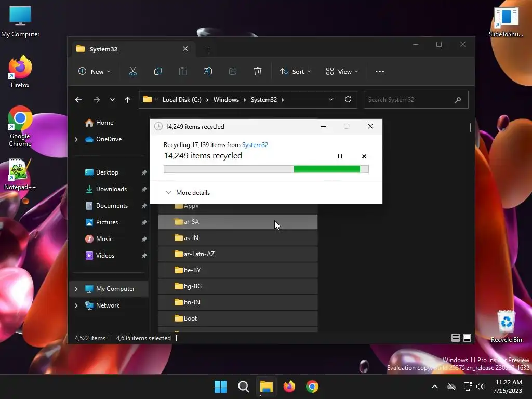The height and width of the screenshot is (399, 532).
Task: Click the clock and date in taskbar
Action: click(508, 387)
